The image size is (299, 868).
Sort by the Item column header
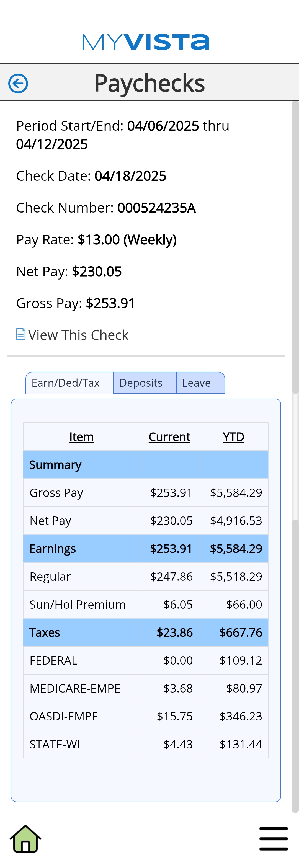click(x=82, y=437)
